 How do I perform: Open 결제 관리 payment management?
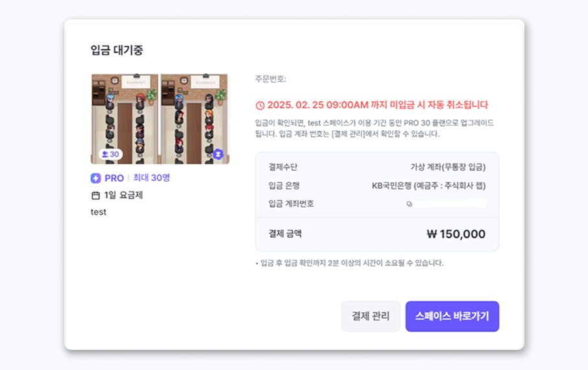pos(371,316)
